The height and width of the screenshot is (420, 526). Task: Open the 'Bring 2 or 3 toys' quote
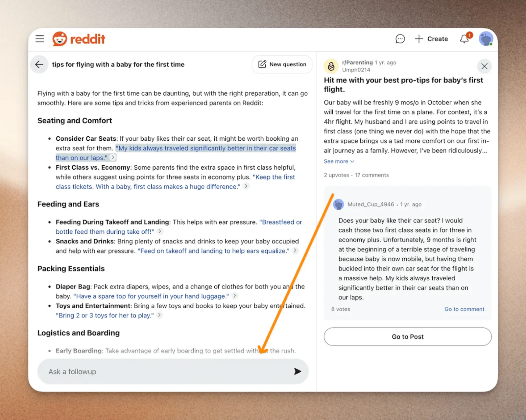(x=105, y=315)
